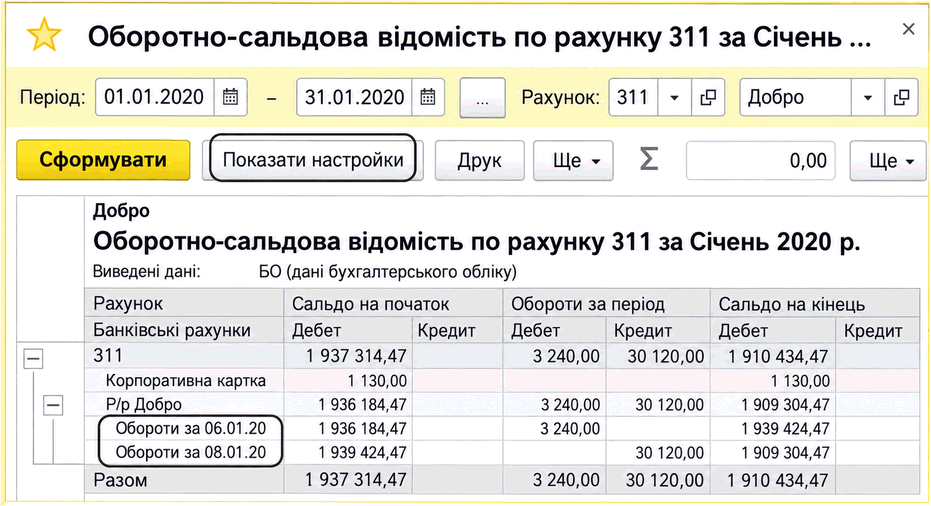
Task: Open the rightmost Ще menu
Action: 889,160
